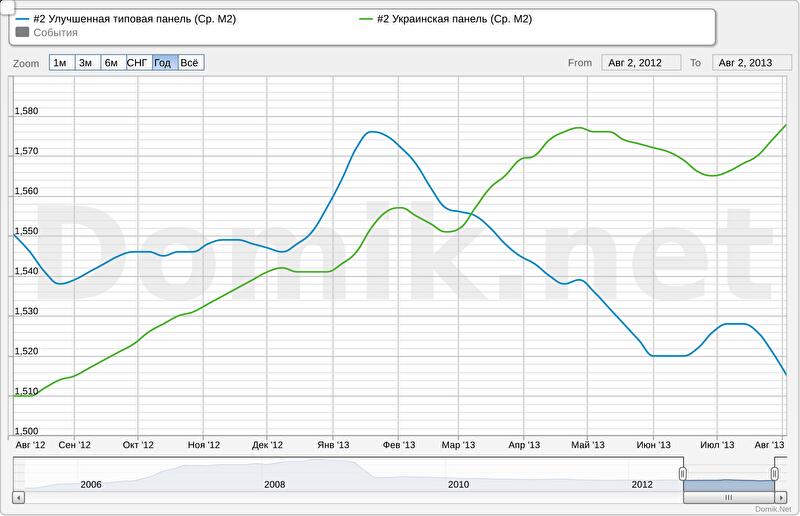Click the navigator scrollbar thumb
The height and width of the screenshot is (516, 800).
pyautogui.click(x=728, y=497)
